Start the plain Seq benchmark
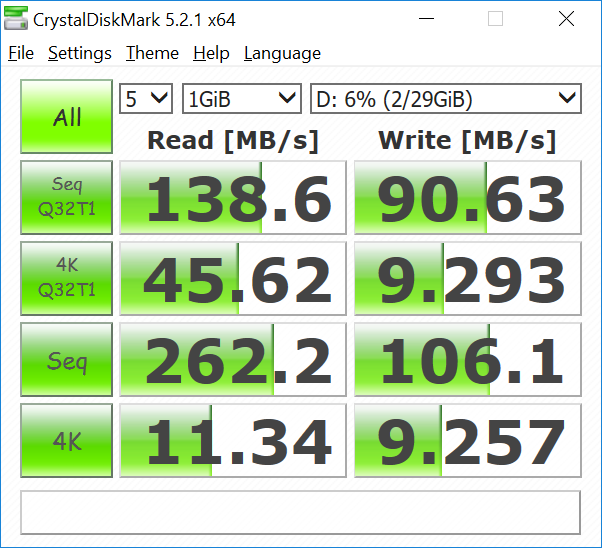 tap(66, 359)
